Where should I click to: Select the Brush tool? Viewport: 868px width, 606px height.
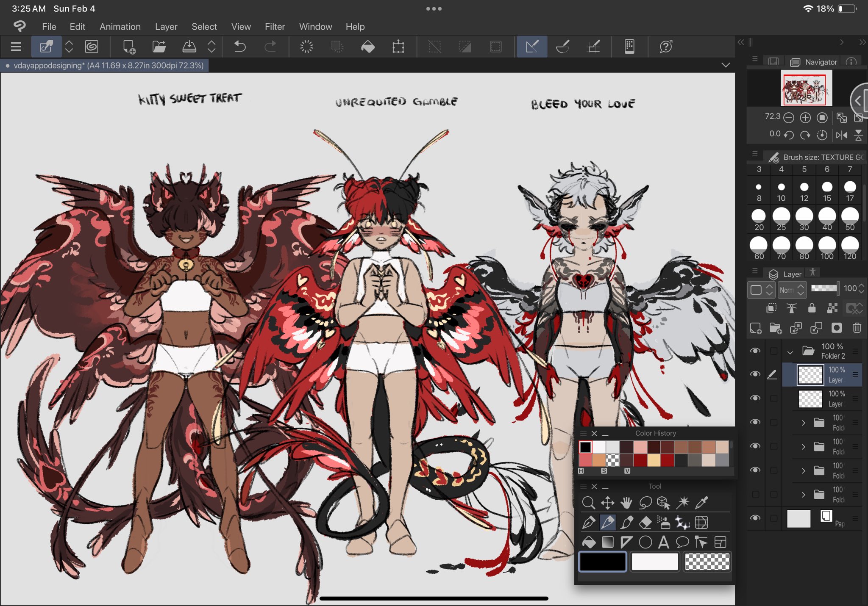[x=626, y=523]
